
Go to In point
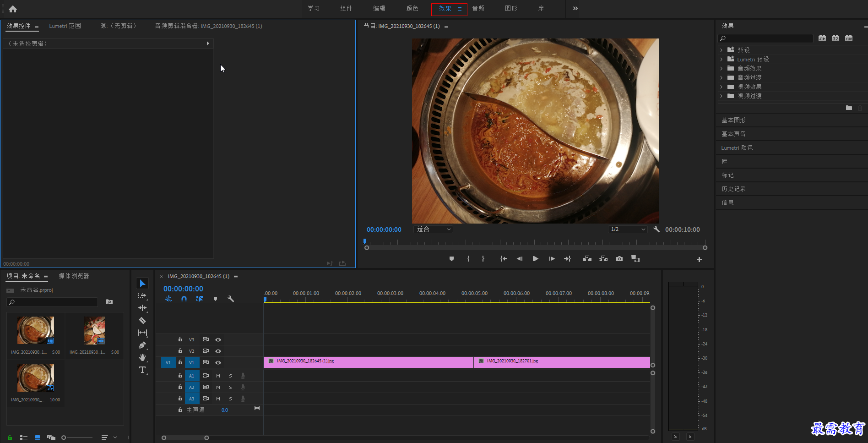click(x=504, y=259)
